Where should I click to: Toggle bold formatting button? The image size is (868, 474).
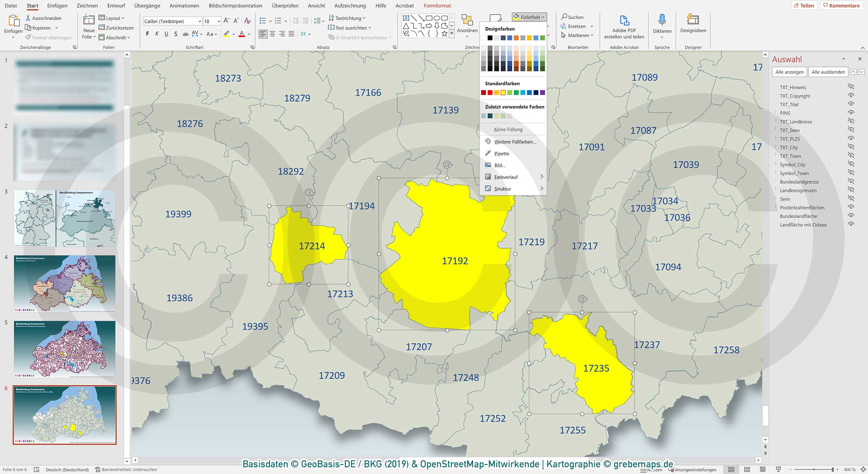pyautogui.click(x=148, y=34)
